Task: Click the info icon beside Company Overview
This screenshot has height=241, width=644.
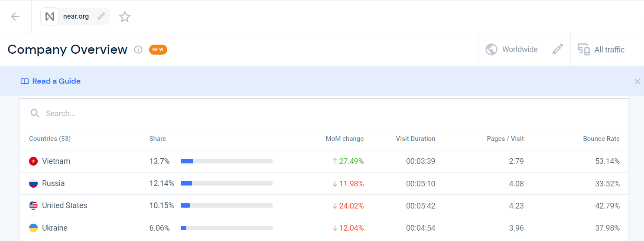Action: [x=138, y=49]
